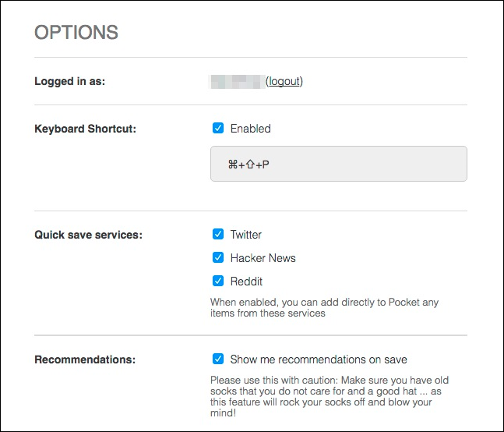
Task: Click the recommendations caution paragraph
Action: (x=330, y=398)
